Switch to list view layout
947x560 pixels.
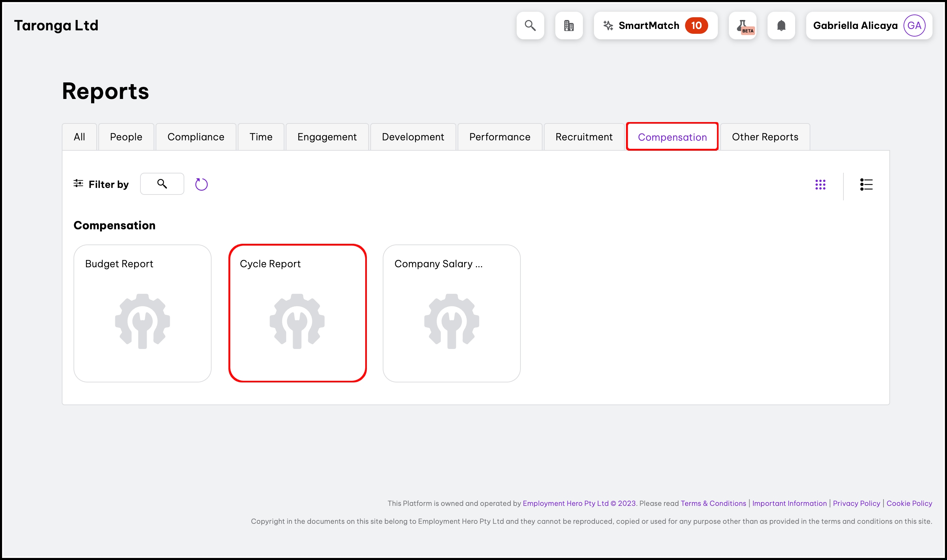(866, 184)
